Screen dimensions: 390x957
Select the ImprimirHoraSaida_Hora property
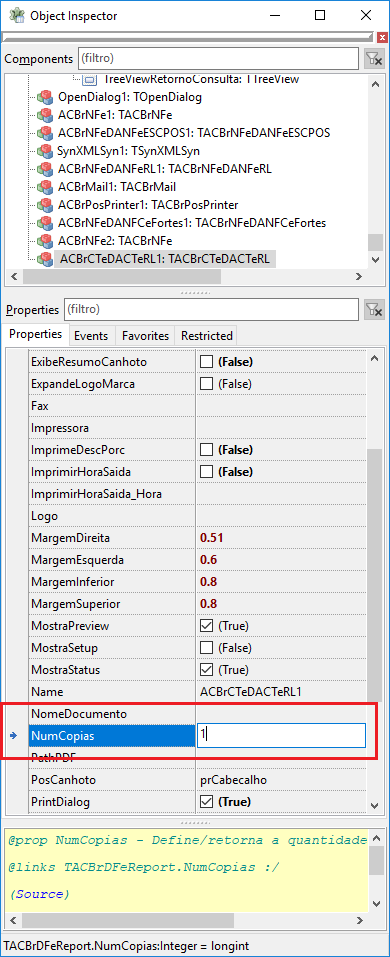click(96, 494)
